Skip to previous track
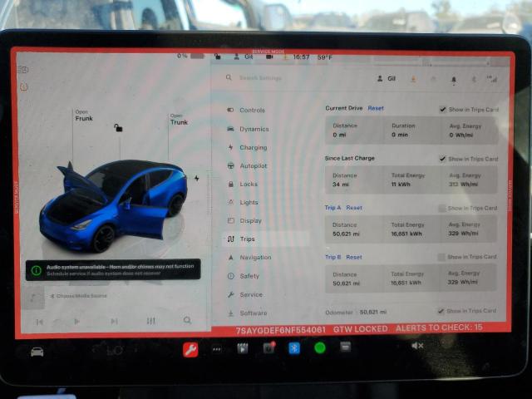 39,322
